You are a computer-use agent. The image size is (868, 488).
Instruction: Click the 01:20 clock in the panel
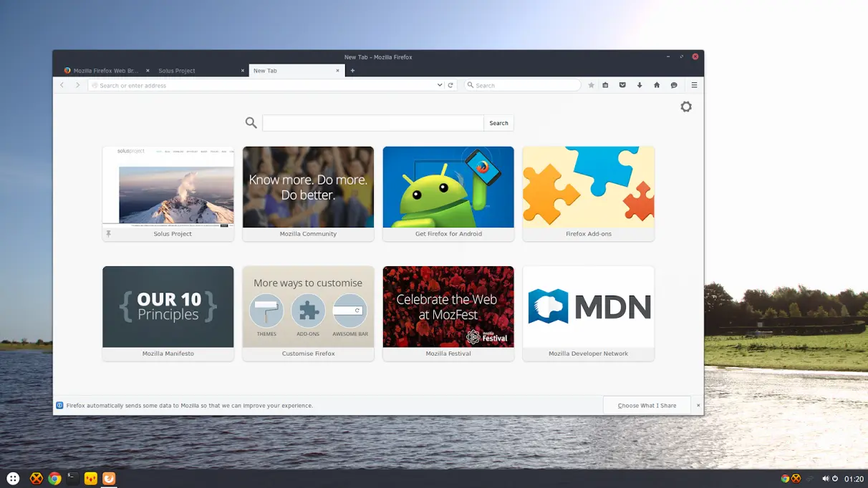(854, 479)
